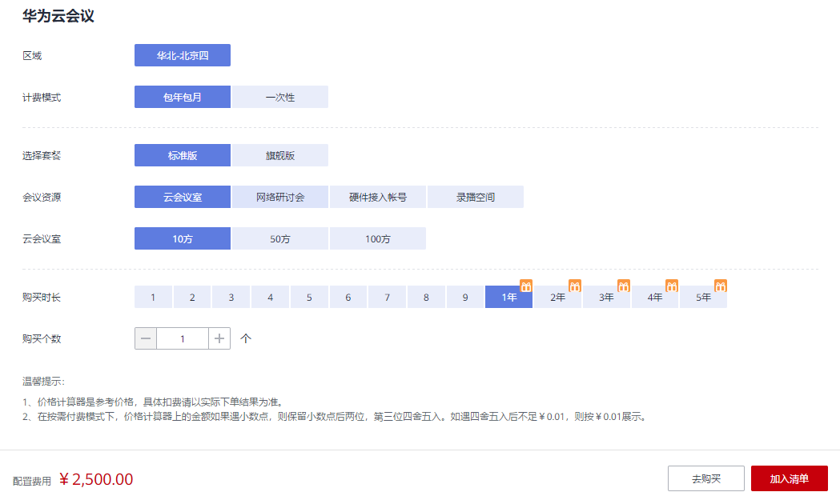Click the 购买时长 label
This screenshot has height=504, width=840.
coord(42,298)
